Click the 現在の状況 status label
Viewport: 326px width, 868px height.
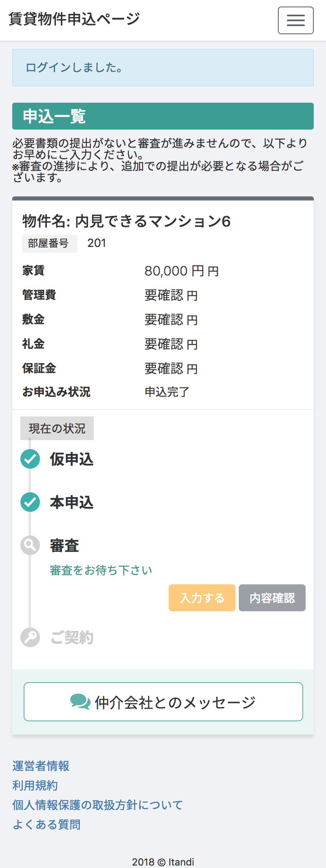pyautogui.click(x=57, y=428)
